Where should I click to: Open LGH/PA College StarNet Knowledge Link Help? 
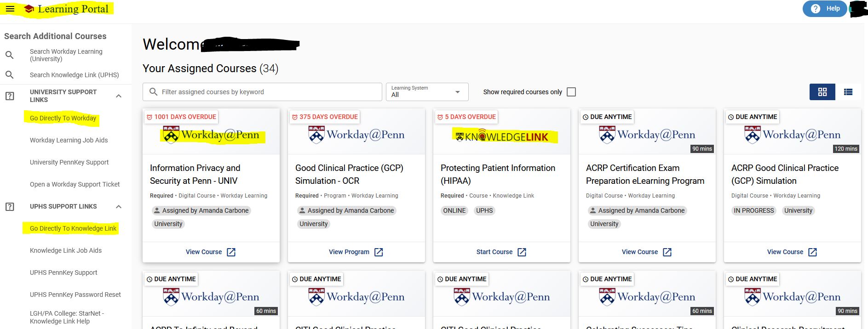click(67, 317)
